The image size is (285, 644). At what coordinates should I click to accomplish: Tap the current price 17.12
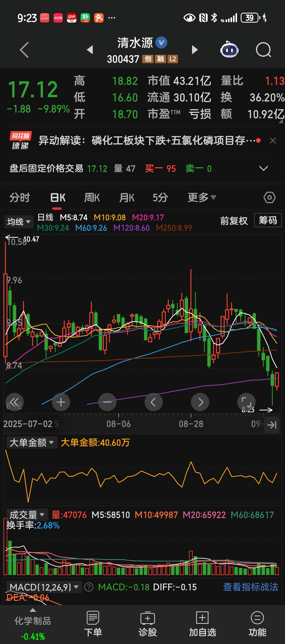tap(33, 89)
